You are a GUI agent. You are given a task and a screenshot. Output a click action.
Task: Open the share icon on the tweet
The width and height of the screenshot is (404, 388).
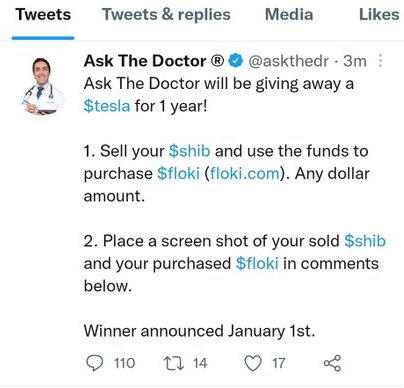pos(332,363)
